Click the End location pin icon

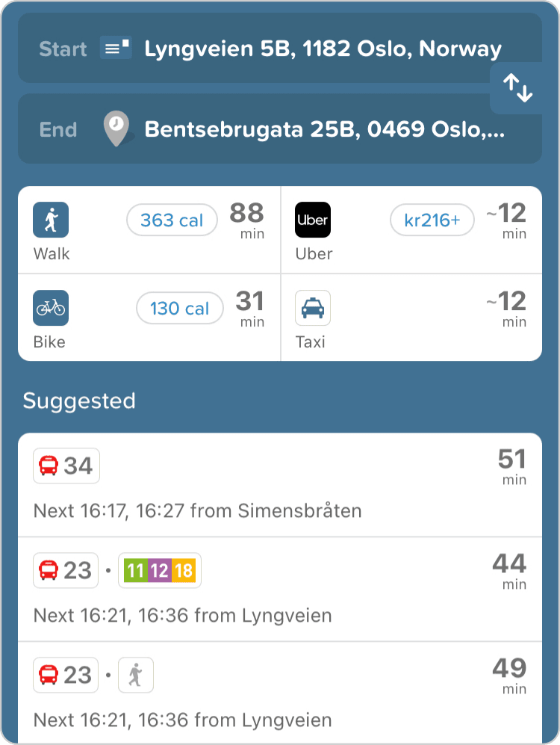point(116,129)
